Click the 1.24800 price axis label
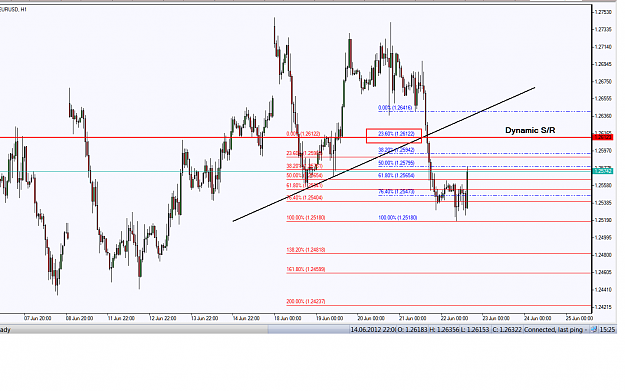This screenshot has height=391, width=625. pos(603,255)
